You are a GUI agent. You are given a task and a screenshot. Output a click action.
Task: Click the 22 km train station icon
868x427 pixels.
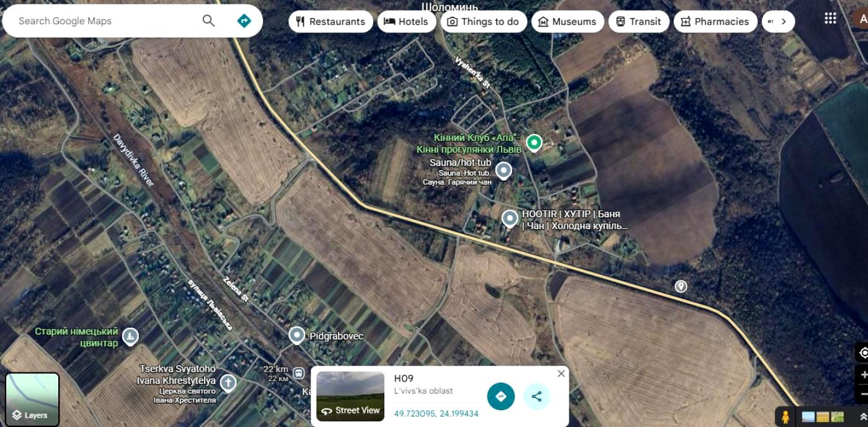(299, 373)
